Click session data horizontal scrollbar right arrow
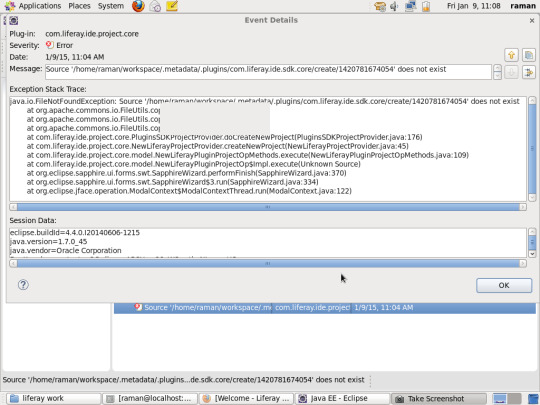The width and height of the screenshot is (540, 405). pyautogui.click(x=523, y=263)
